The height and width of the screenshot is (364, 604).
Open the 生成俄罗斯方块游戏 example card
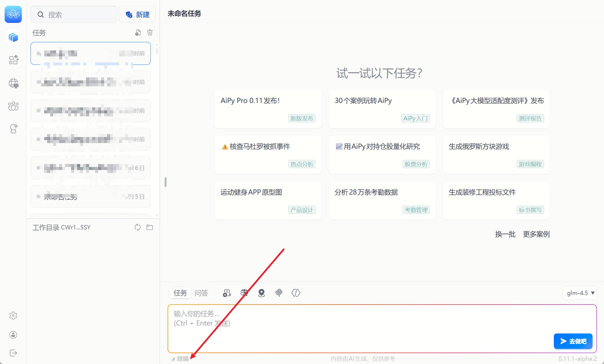click(x=496, y=155)
